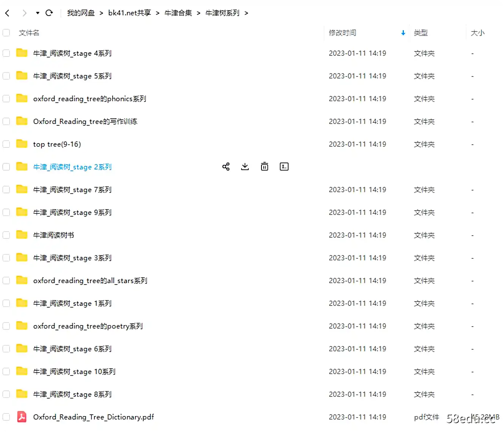The width and height of the screenshot is (504, 432).
Task: Open highlighted folder 牛津_阅读树_stage 2系列
Action: tap(72, 167)
